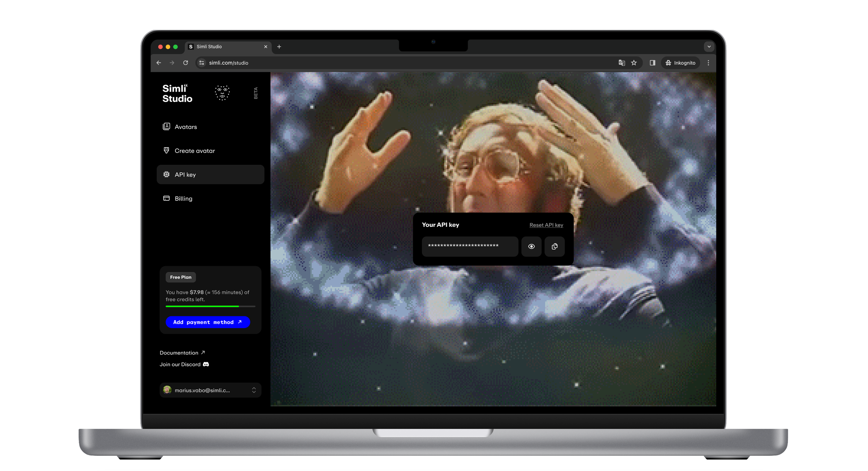The image size is (868, 471).
Task: Open the Join our Discord link
Action: [x=184, y=364]
